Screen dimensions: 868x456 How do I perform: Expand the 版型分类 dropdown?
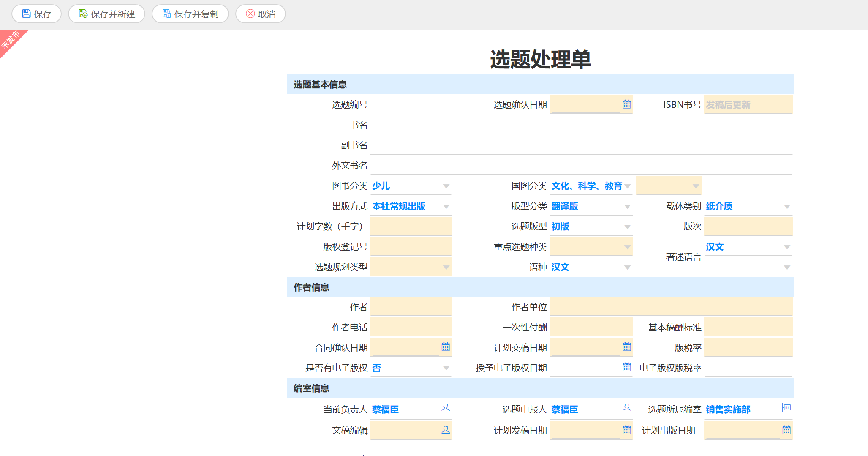[627, 207]
